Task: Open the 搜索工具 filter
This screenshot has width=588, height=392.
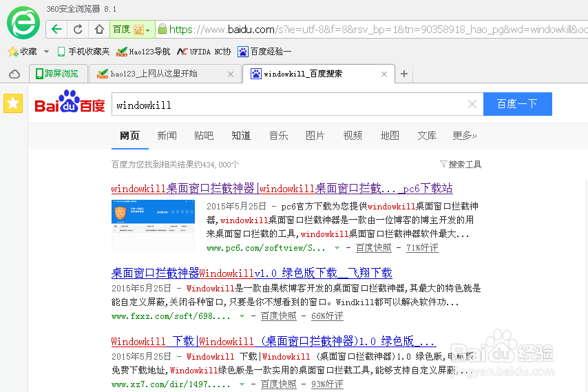Action: (461, 164)
